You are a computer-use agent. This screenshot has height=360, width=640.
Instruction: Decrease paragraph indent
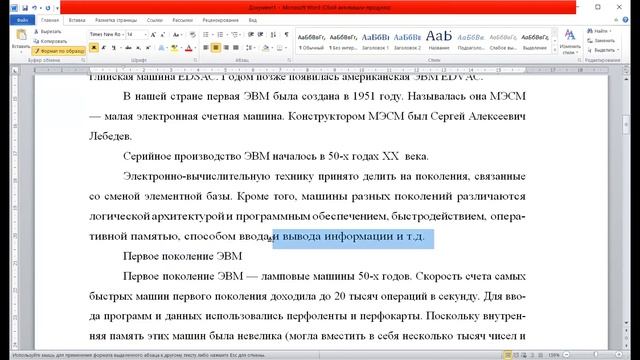pos(251,35)
